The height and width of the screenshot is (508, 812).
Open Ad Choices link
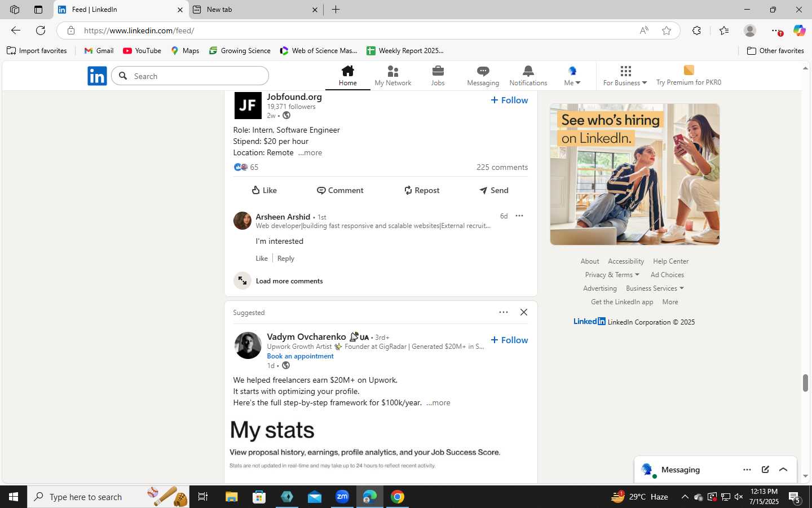pyautogui.click(x=667, y=275)
